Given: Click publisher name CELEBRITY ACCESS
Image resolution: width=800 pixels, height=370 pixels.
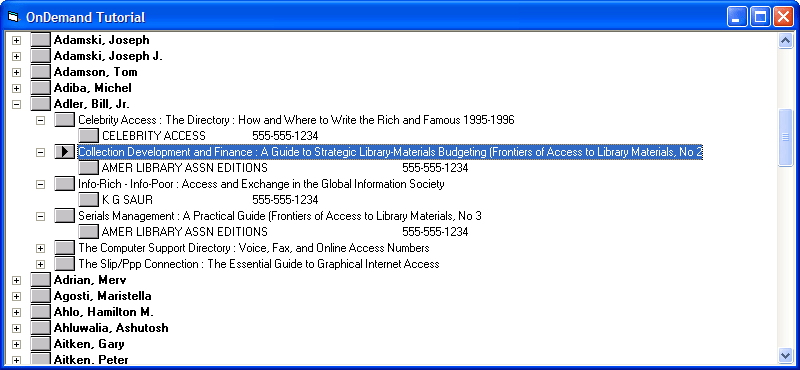Looking at the screenshot, I should 154,136.
